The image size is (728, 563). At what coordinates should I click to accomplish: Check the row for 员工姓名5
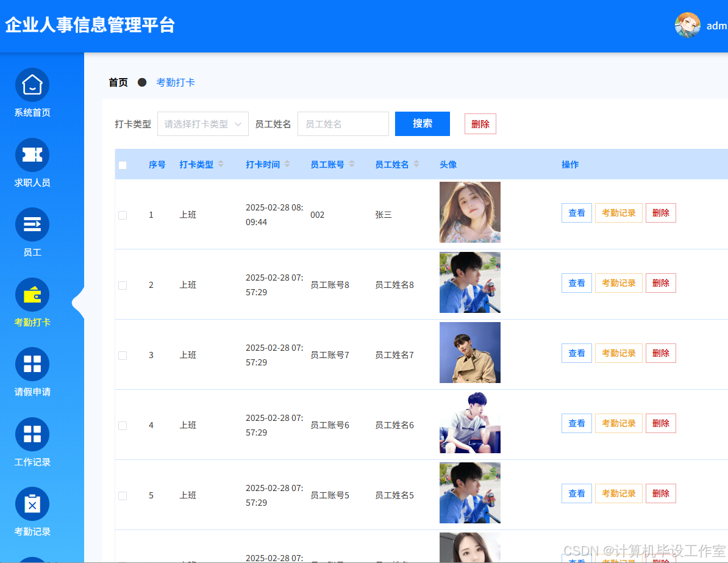(123, 496)
